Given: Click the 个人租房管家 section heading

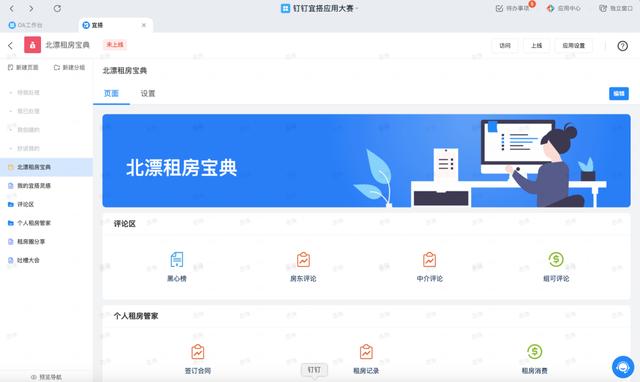Looking at the screenshot, I should (x=136, y=316).
